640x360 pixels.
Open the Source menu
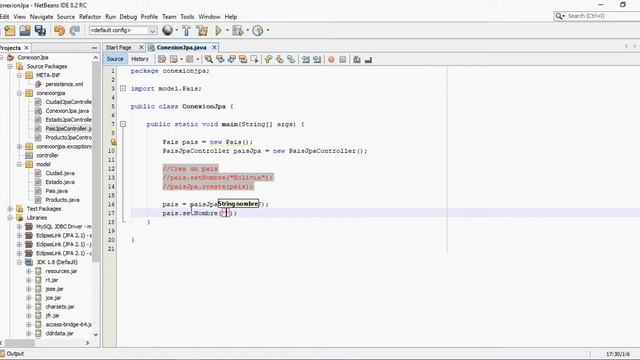point(66,17)
